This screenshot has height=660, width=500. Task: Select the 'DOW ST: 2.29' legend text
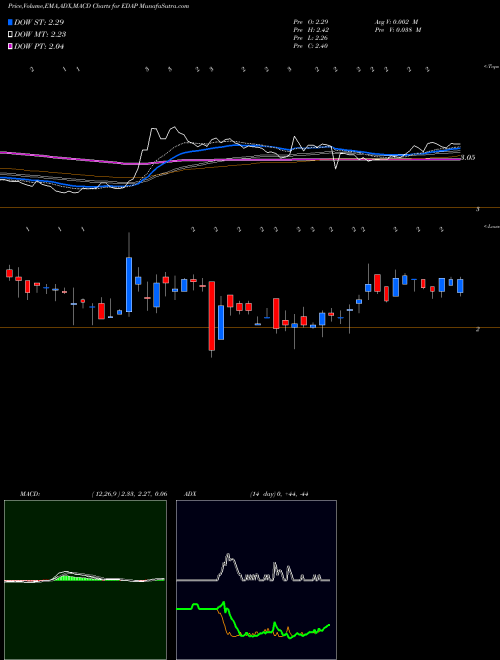pyautogui.click(x=39, y=22)
